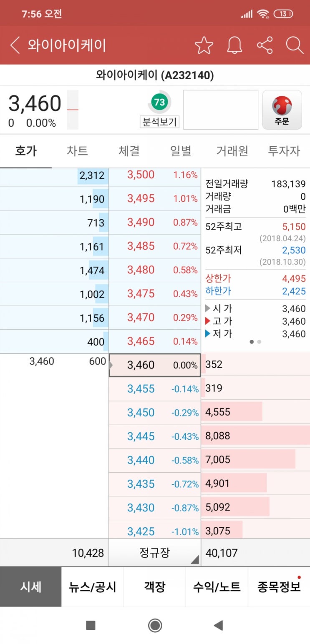Open stock search with magnifier icon
The height and width of the screenshot is (644, 310).
[x=295, y=45]
